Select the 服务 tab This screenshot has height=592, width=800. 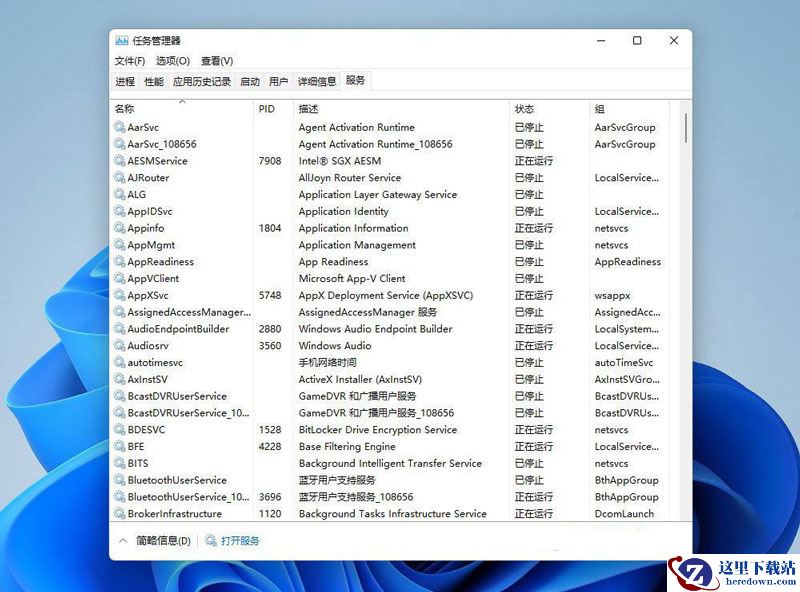(356, 80)
